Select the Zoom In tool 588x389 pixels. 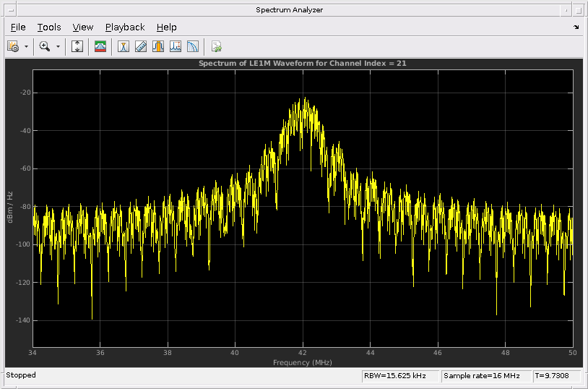(x=45, y=46)
